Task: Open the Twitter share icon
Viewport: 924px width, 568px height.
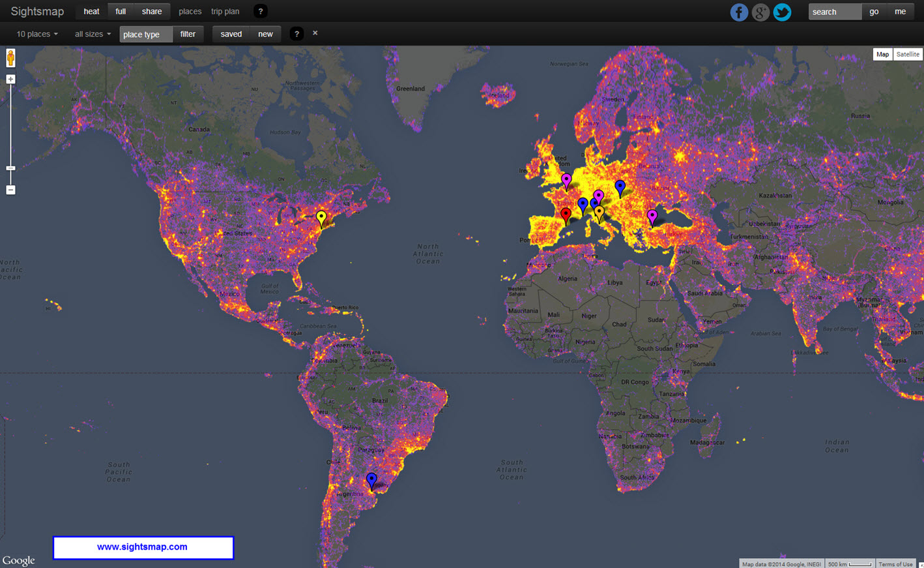Action: (782, 12)
